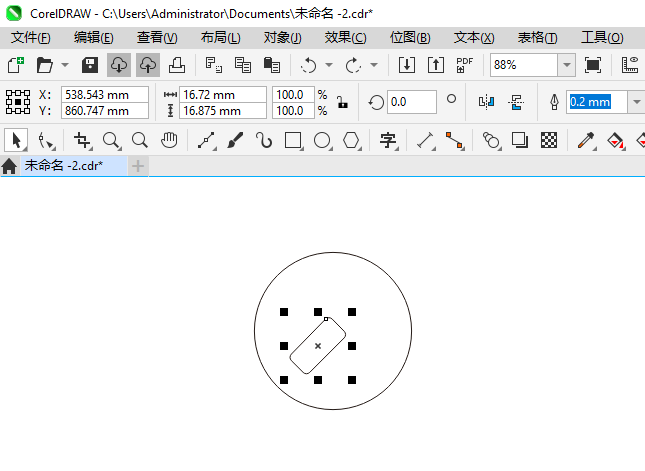Open the 对象(J) menu
The height and width of the screenshot is (471, 645).
(283, 38)
